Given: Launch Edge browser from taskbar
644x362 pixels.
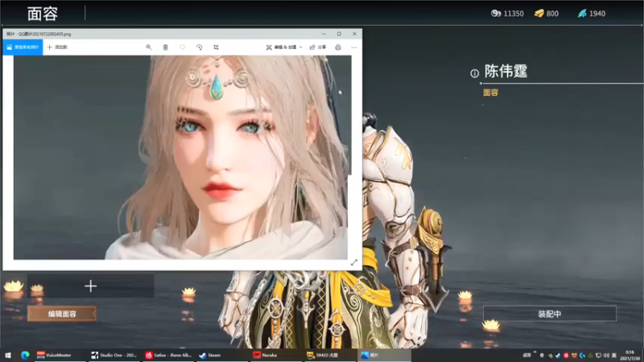Looking at the screenshot, I should pos(25,355).
